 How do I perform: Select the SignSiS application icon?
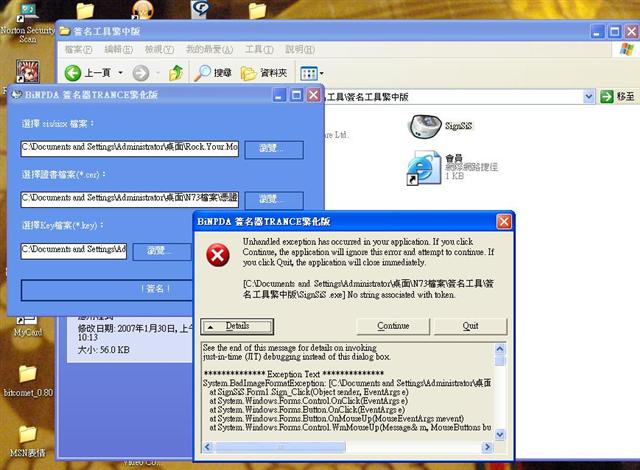425,126
